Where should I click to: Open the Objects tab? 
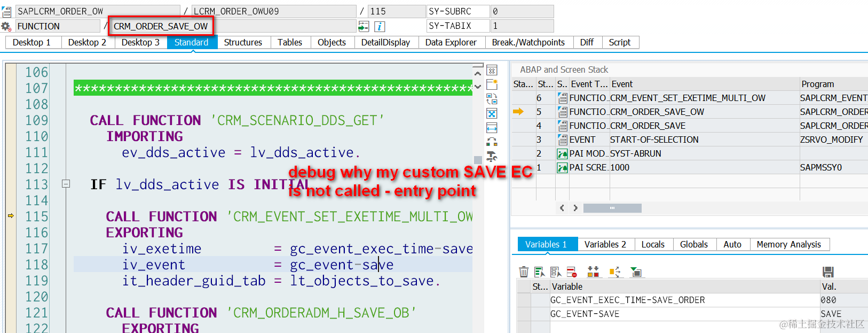(332, 42)
